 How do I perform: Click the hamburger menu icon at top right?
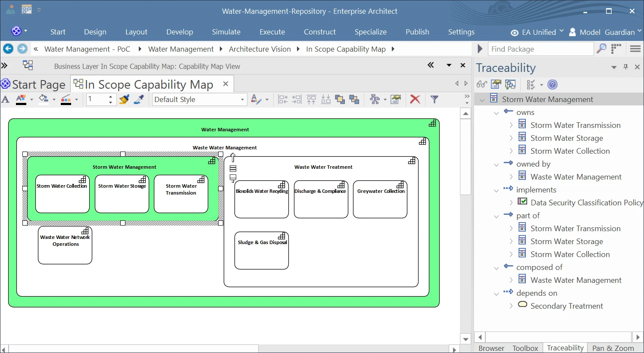coord(635,49)
